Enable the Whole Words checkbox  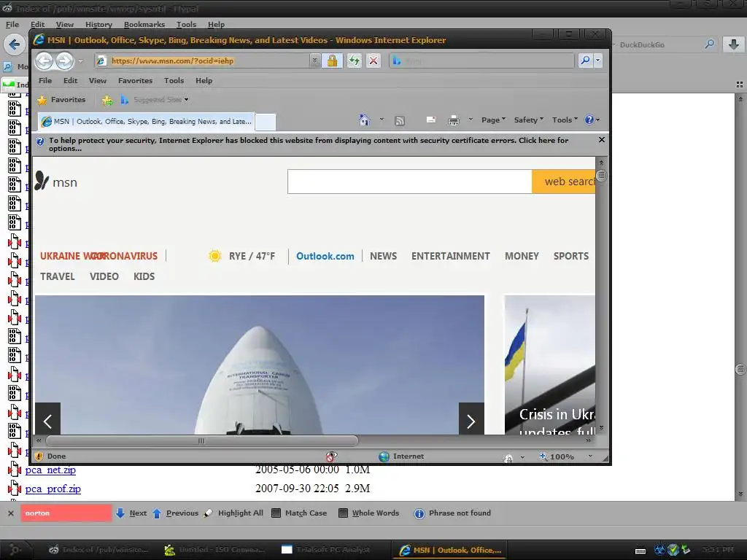(x=343, y=513)
